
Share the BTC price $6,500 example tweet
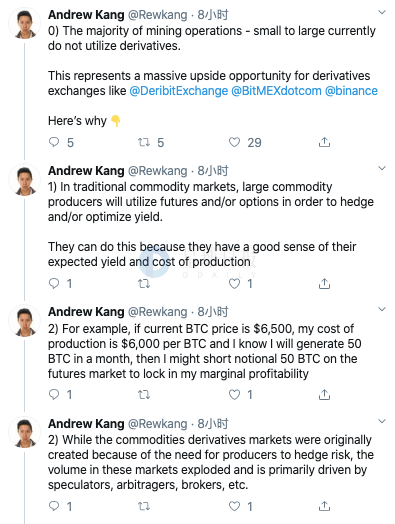[x=324, y=395]
